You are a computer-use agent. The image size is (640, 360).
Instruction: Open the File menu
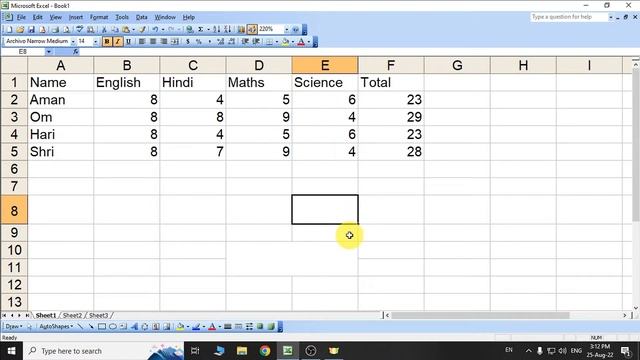coord(21,17)
